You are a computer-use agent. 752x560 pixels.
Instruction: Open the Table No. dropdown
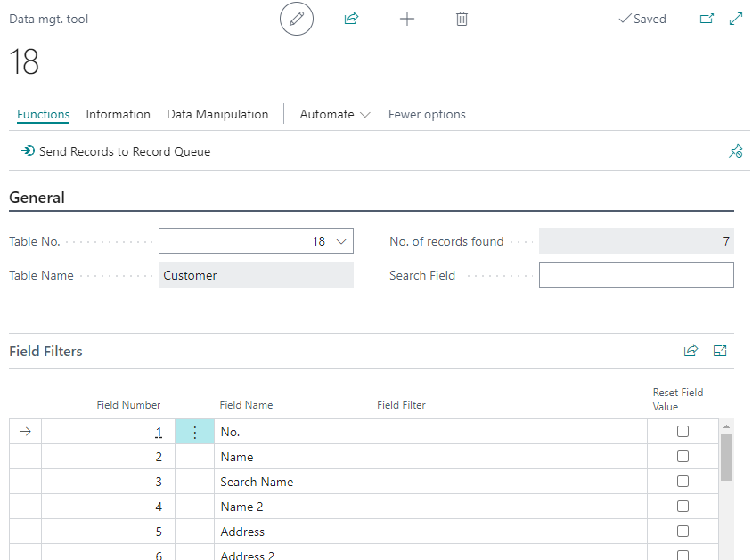point(343,241)
